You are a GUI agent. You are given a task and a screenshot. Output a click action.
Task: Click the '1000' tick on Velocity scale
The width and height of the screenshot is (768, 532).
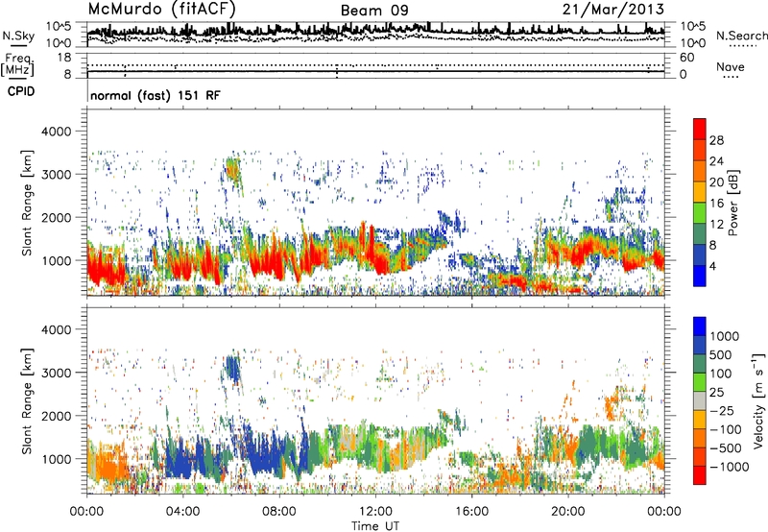724,336
